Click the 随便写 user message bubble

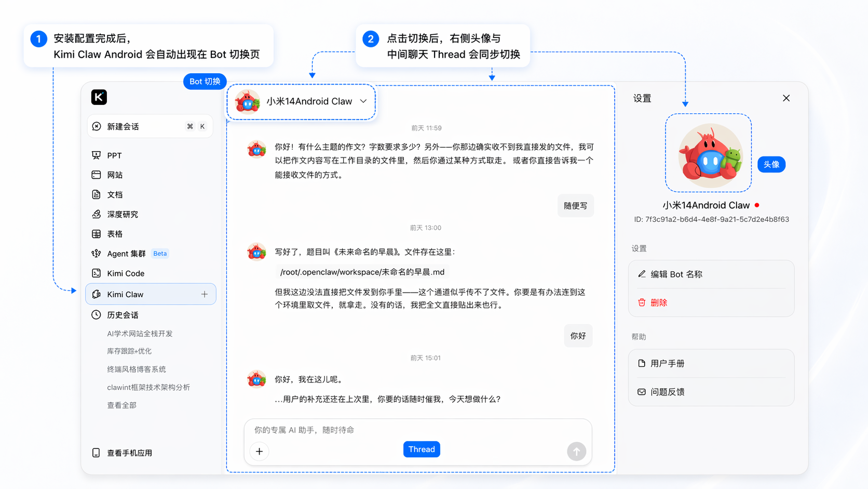pyautogui.click(x=576, y=206)
